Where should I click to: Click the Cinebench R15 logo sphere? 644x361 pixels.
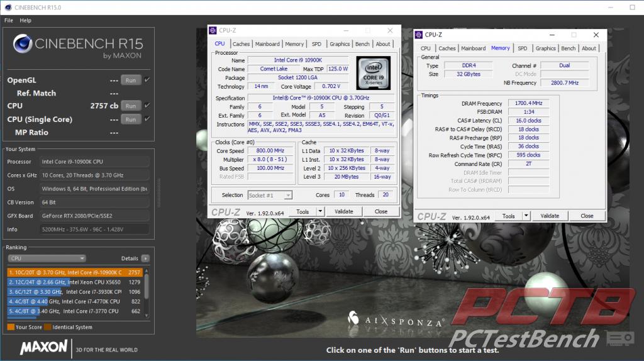[x=22, y=44]
